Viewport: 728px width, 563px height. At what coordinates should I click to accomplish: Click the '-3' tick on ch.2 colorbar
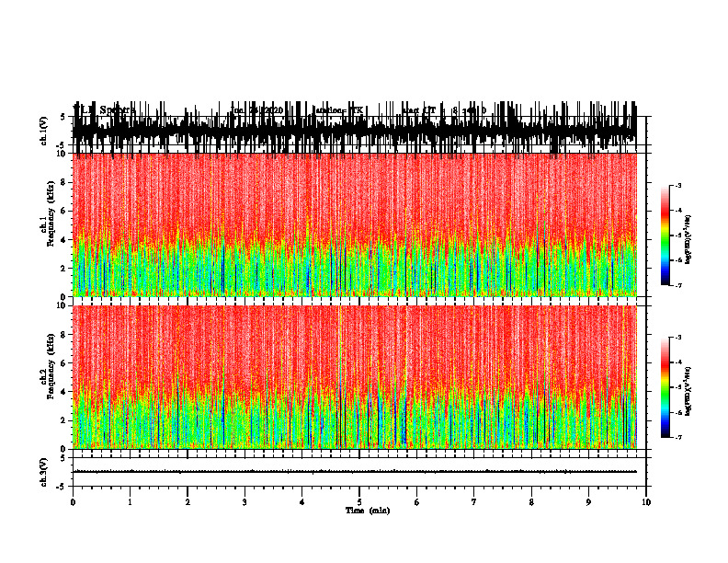(677, 338)
